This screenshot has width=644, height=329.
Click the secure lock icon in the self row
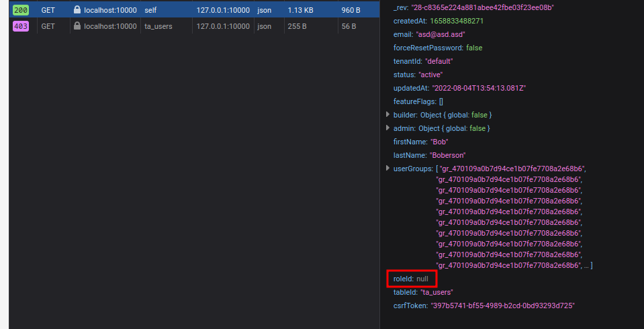pos(77,9)
